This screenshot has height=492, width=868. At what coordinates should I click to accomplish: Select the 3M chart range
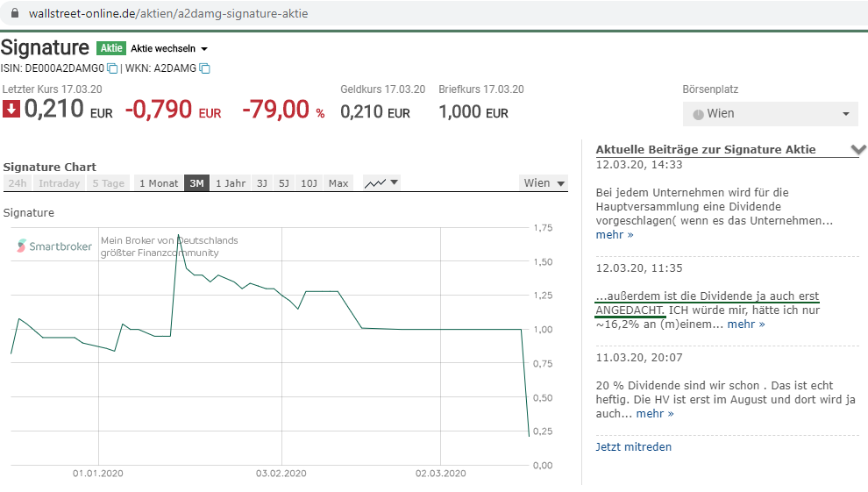[196, 183]
